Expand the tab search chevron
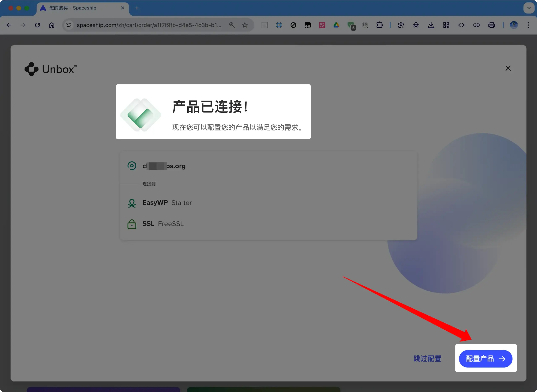The height and width of the screenshot is (392, 537). [529, 8]
